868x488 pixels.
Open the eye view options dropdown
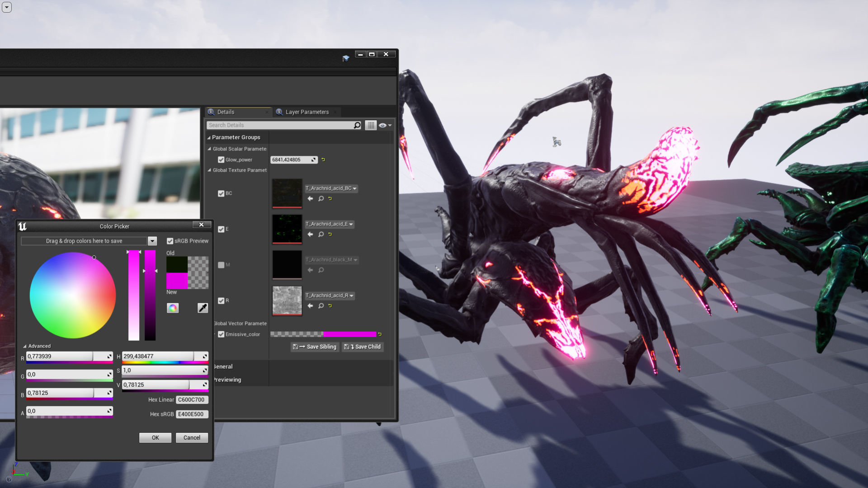point(385,125)
